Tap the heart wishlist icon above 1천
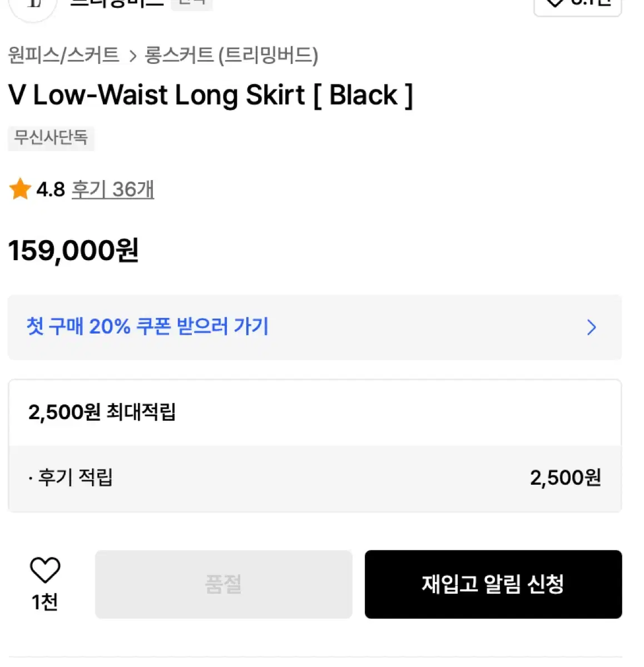The height and width of the screenshot is (667, 644). coord(44,570)
